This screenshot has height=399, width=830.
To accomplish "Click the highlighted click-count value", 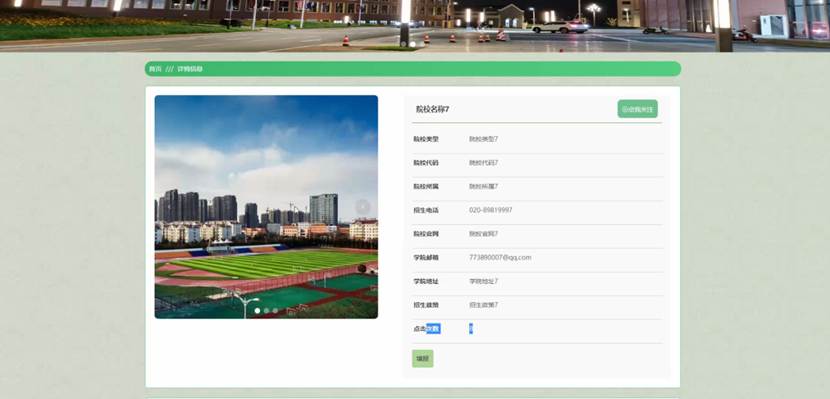I will (x=471, y=329).
